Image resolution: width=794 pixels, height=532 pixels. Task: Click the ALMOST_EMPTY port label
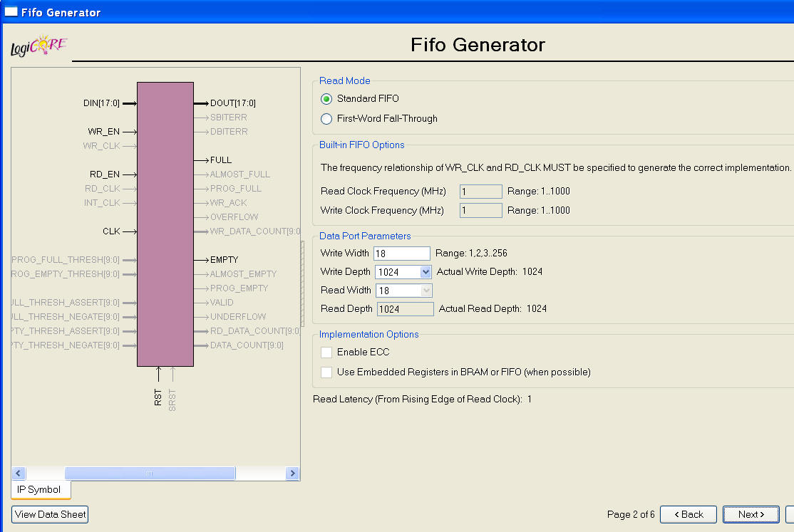244,274
